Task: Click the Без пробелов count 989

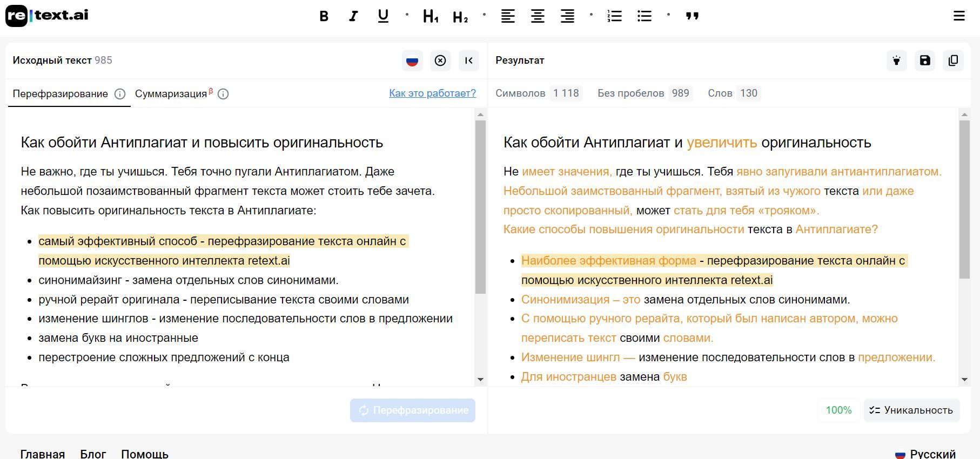Action: [x=680, y=93]
